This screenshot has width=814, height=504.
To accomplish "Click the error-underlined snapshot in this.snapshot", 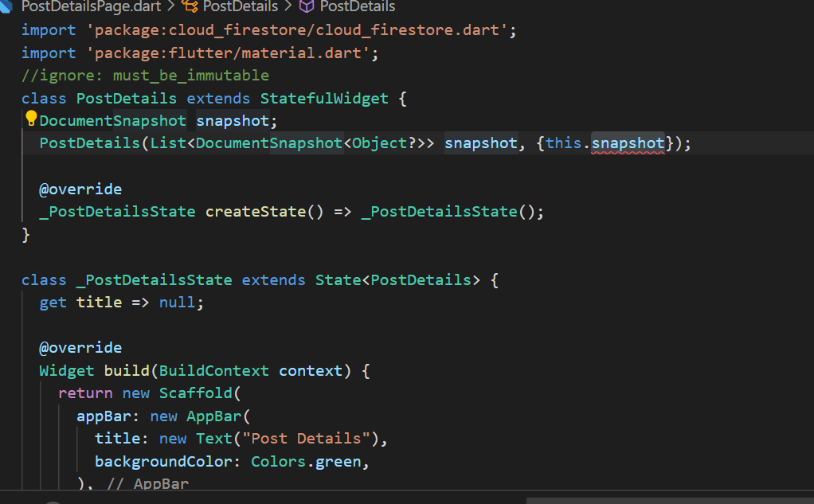I will (628, 143).
